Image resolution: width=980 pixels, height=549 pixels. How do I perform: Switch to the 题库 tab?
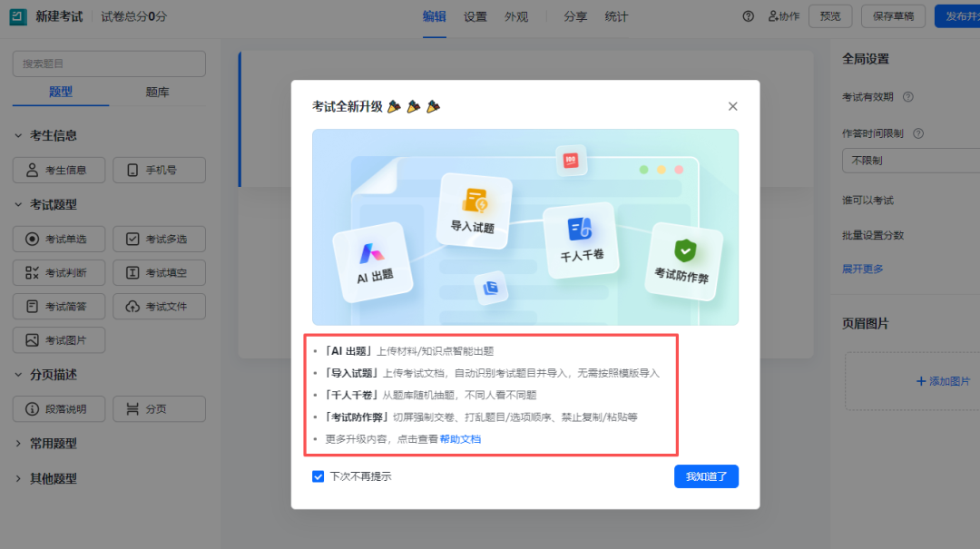pyautogui.click(x=157, y=92)
